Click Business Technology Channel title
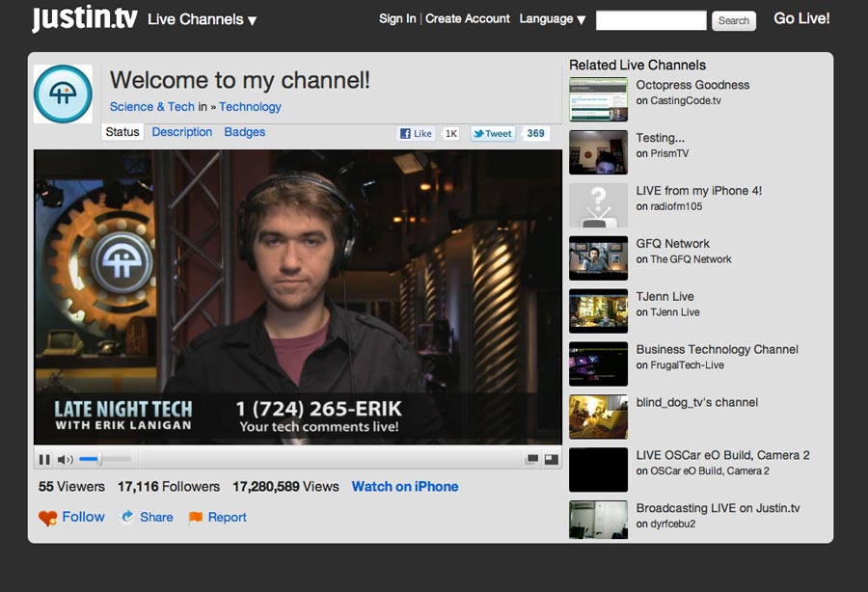This screenshot has height=592, width=868. pos(717,350)
